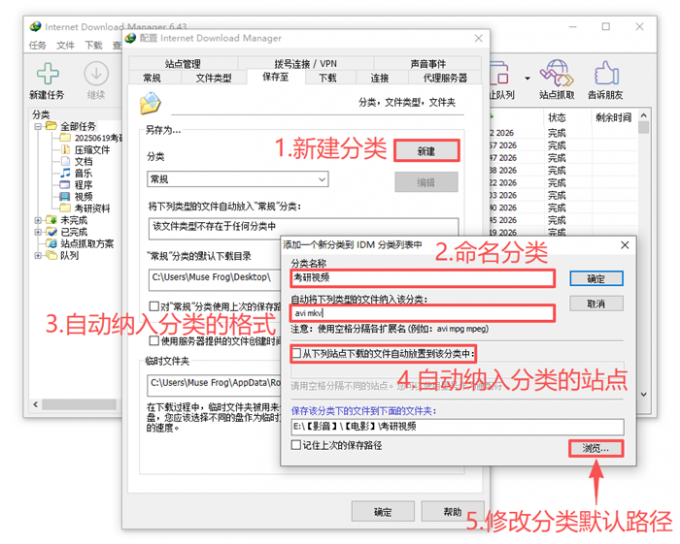The width and height of the screenshot is (680, 544).
Task: Click the left arrow of category tree scrollbar
Action: [x=36, y=404]
